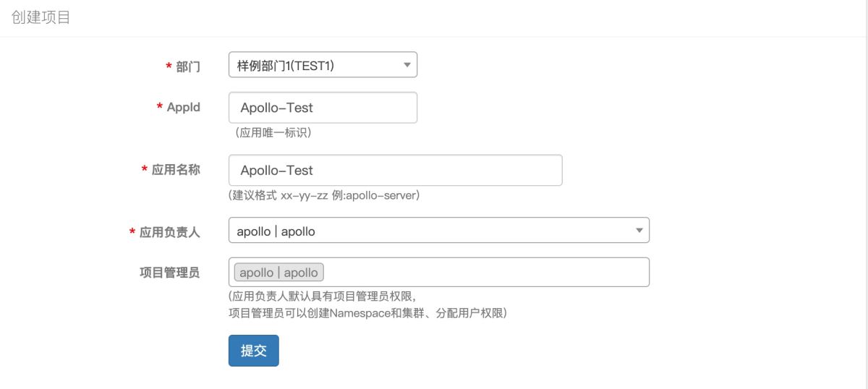The image size is (868, 389).
Task: Focus the AppId input field
Action: click(323, 108)
